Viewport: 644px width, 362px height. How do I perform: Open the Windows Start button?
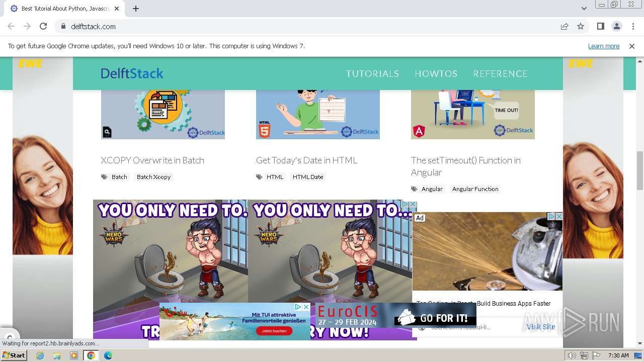14,355
